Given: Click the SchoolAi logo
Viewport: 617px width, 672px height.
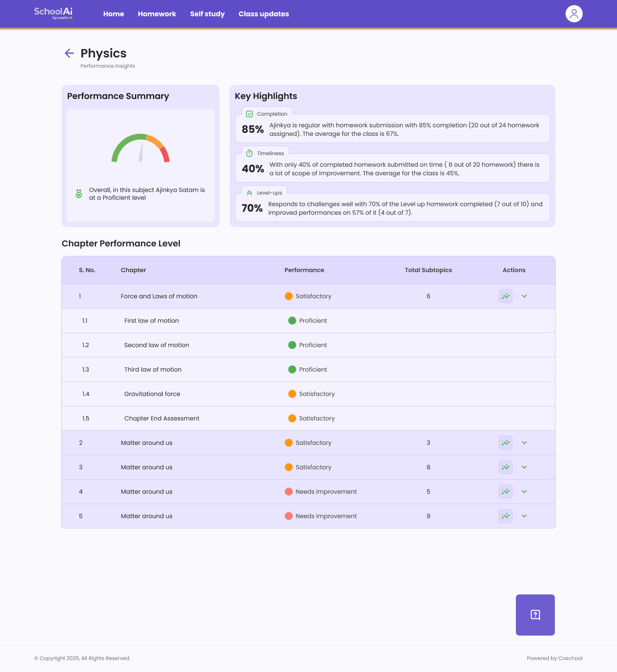Looking at the screenshot, I should pyautogui.click(x=53, y=13).
